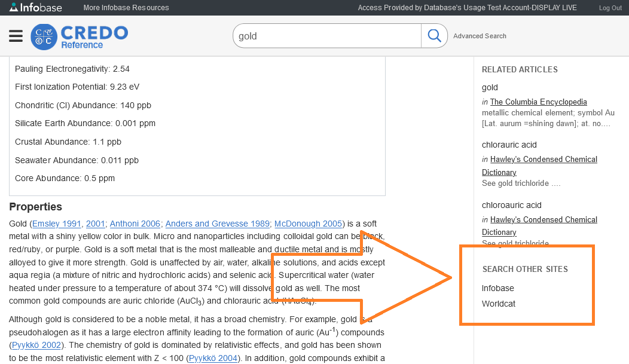Click the gold search input field
The width and height of the screenshot is (629, 364).
(327, 36)
